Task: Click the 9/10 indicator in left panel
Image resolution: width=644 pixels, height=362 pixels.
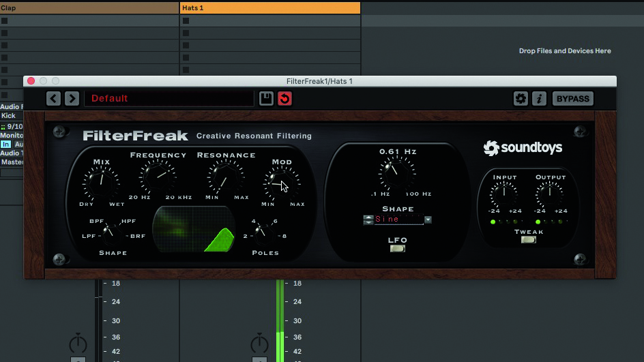Action: (12, 126)
